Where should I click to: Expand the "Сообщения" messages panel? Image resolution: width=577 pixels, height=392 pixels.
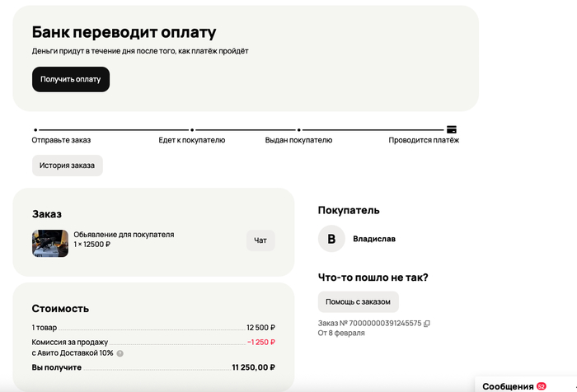(x=508, y=385)
